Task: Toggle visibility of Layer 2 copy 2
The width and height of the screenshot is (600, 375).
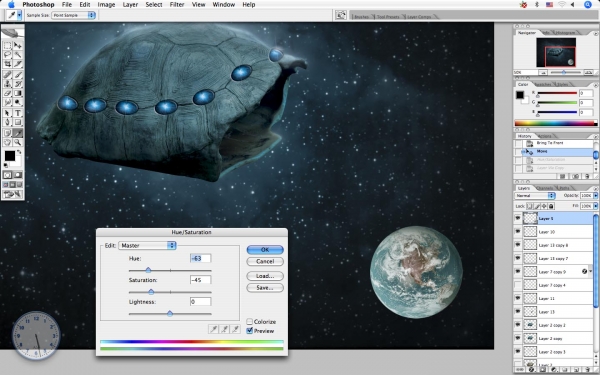Action: coord(518,325)
